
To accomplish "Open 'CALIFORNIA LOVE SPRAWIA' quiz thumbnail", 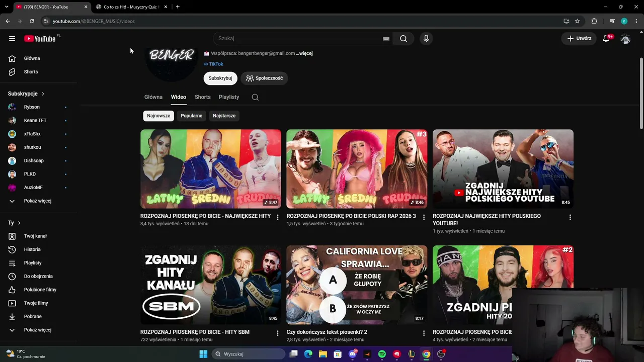I will point(357,285).
